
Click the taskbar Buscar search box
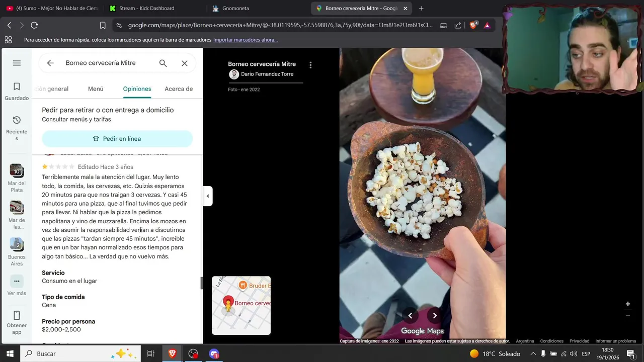click(80, 353)
